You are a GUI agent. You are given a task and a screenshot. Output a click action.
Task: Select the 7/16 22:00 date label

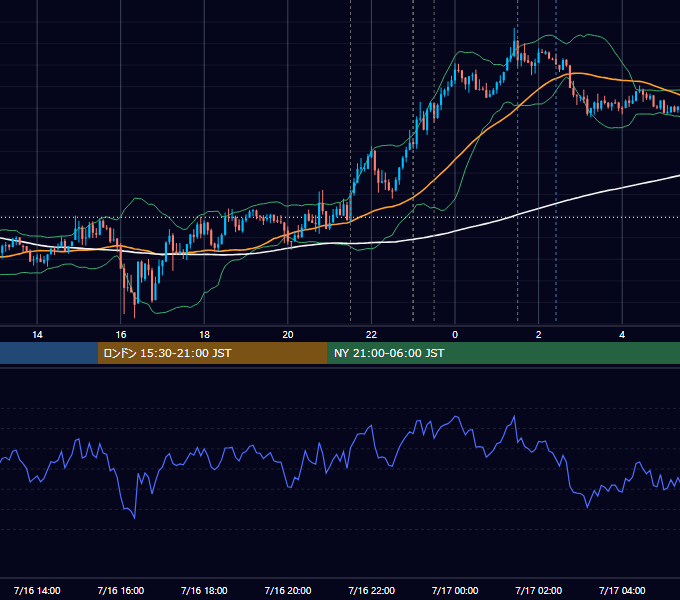[x=371, y=590]
